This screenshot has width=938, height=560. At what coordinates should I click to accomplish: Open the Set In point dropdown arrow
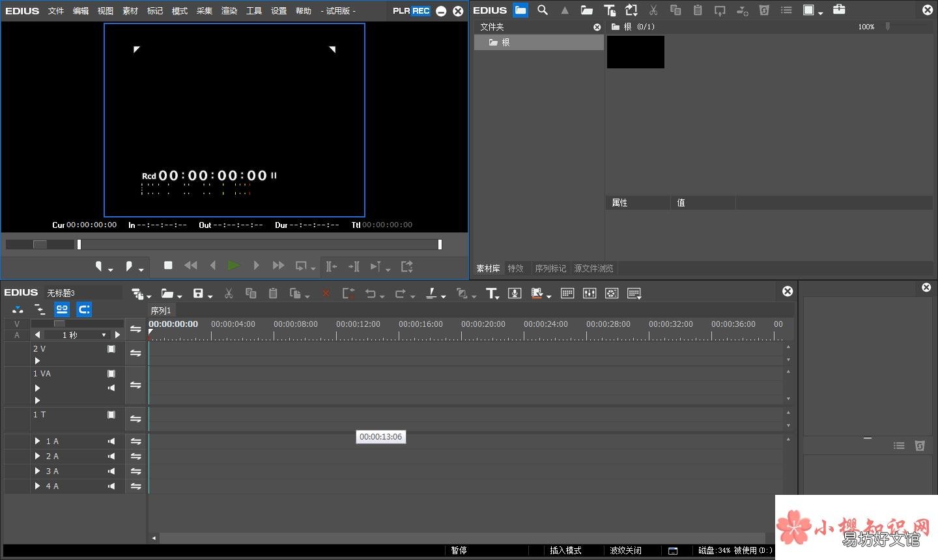point(111,269)
